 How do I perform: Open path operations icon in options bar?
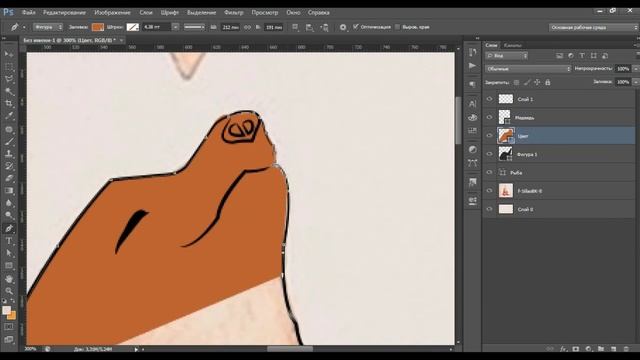coord(295,27)
